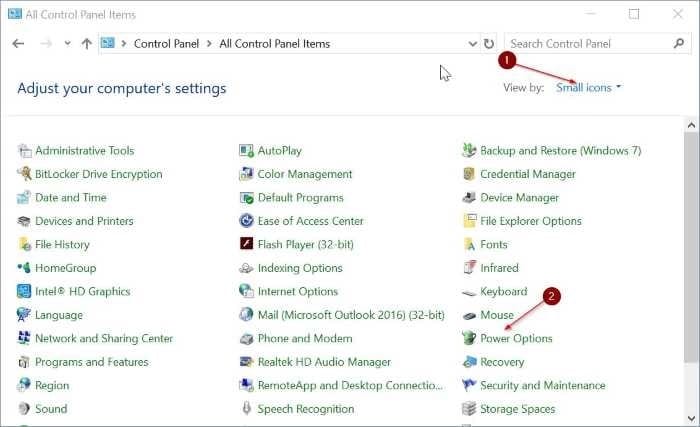Screen dimensions: 700x427
Task: Click the search magnifier button
Action: 679,43
